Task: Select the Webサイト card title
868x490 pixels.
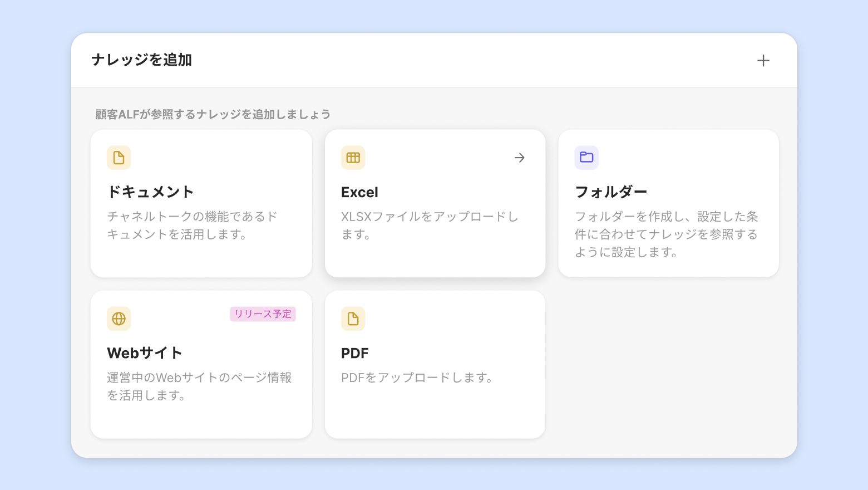Action: click(x=145, y=353)
